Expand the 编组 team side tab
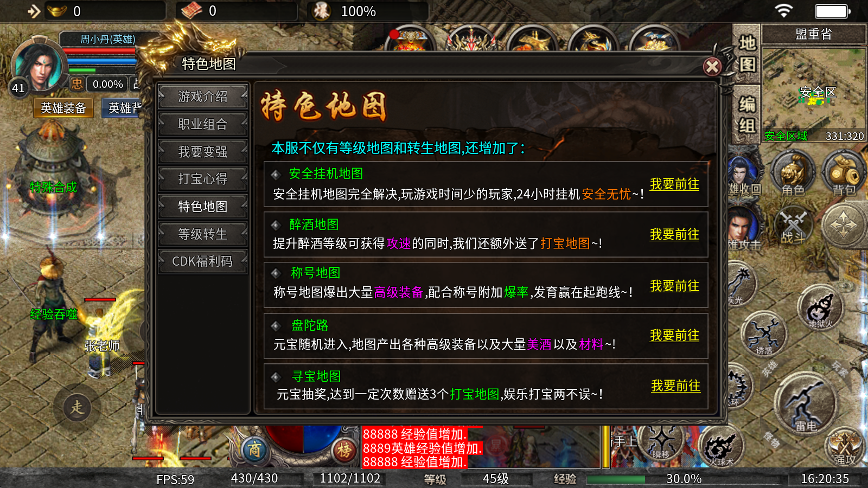This screenshot has width=868, height=488. [748, 114]
